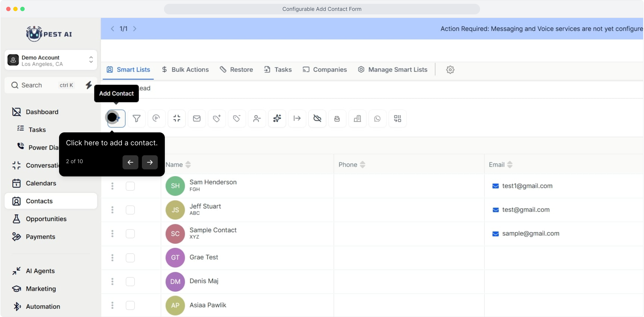The height and width of the screenshot is (317, 644).
Task: Click the lightning bolt quick actions icon
Action: 89,85
